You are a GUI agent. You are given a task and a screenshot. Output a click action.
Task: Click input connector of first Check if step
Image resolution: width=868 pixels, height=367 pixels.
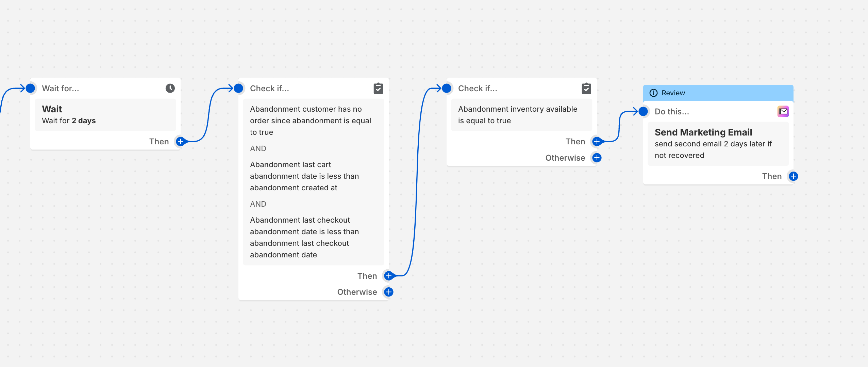point(239,89)
